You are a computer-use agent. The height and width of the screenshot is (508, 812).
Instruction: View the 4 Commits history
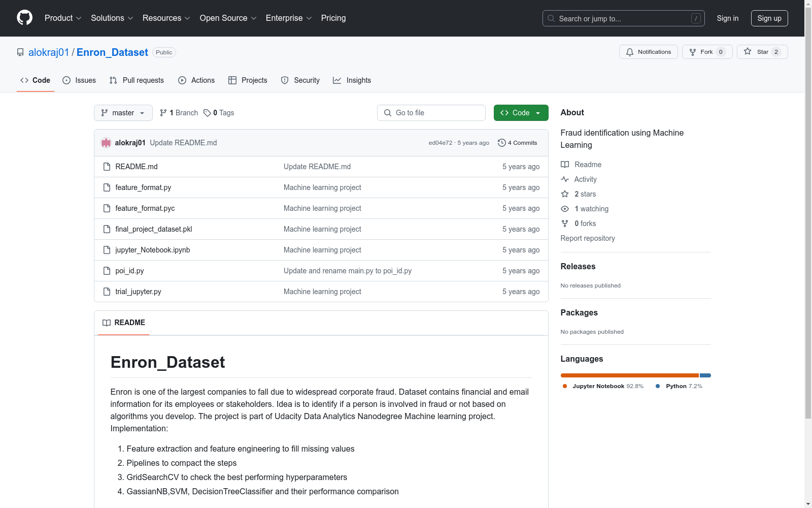pyautogui.click(x=518, y=143)
